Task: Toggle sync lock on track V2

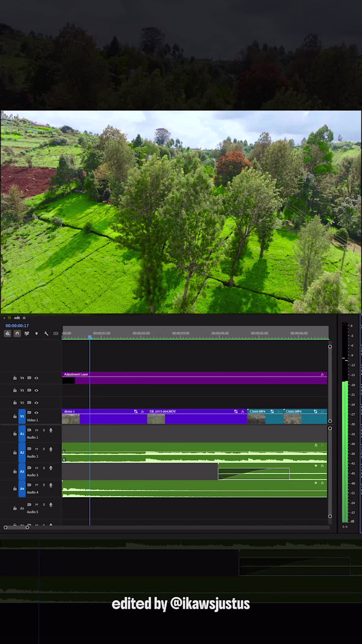Action: pos(29,402)
